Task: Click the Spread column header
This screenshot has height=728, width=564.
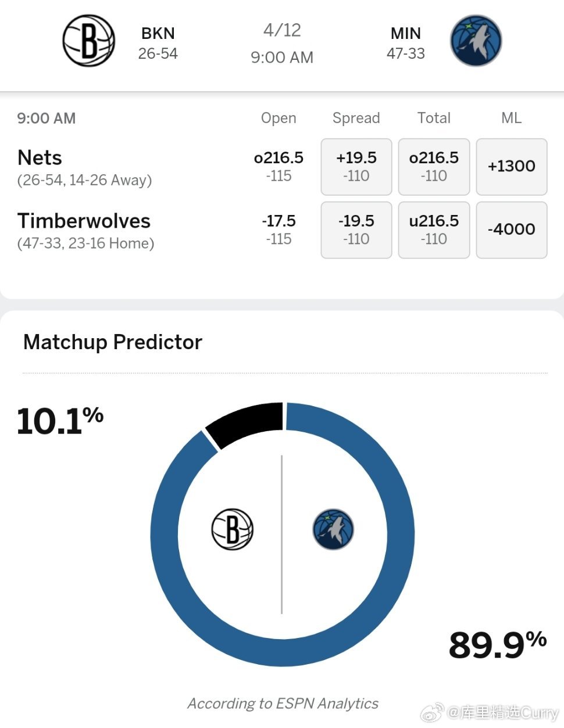Action: tap(356, 118)
